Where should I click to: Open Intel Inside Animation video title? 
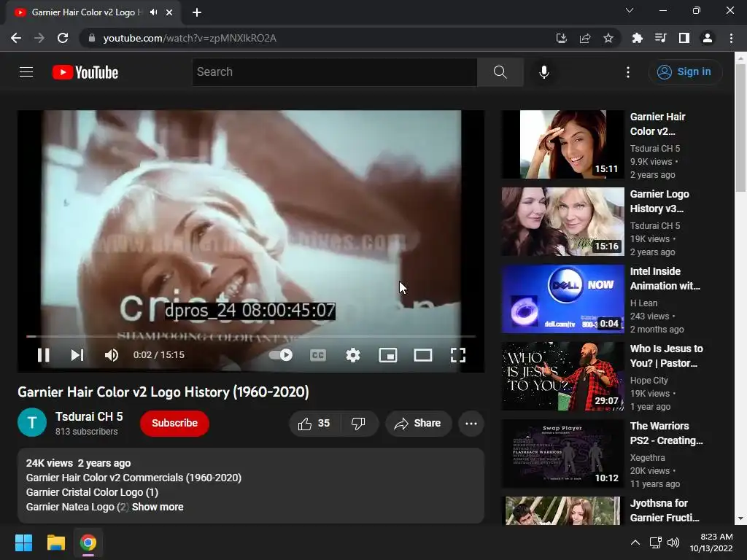(665, 279)
